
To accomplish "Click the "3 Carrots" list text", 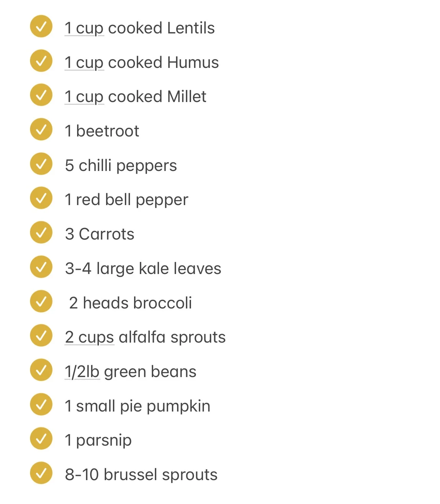I will tap(100, 234).
